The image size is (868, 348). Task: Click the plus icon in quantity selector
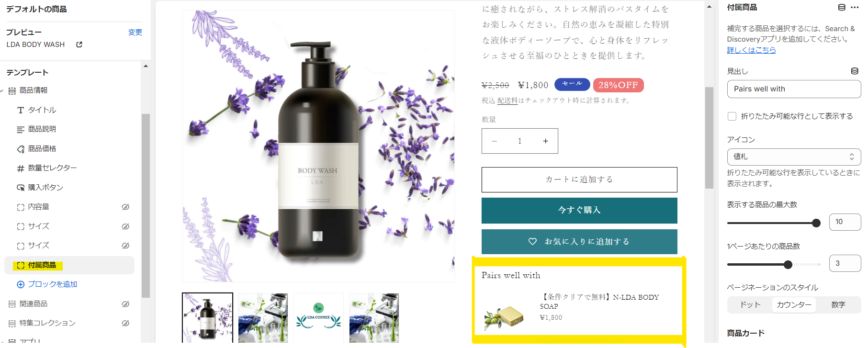click(545, 141)
